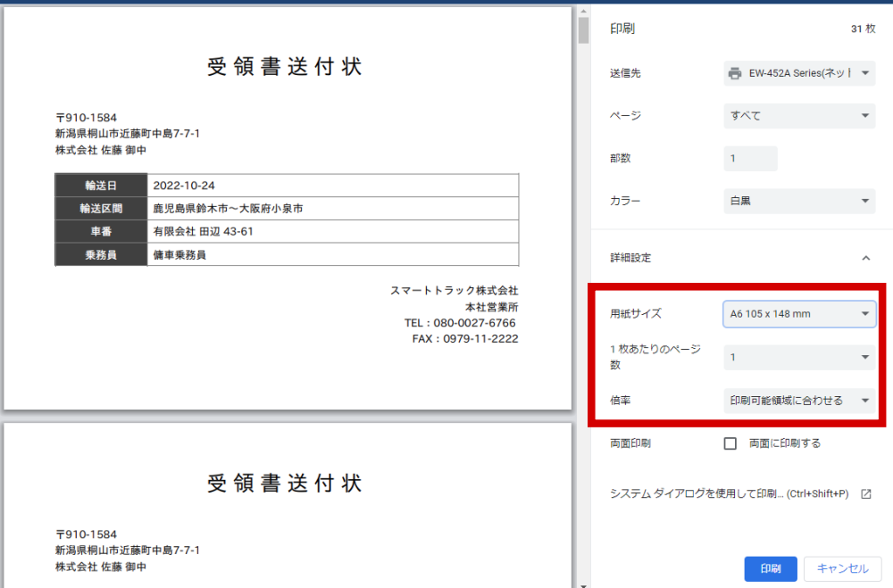Open the 倍率 scale dropdown
The width and height of the screenshot is (893, 588).
tap(799, 401)
